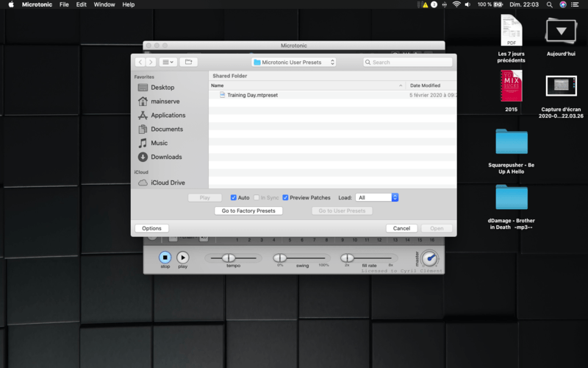588x368 pixels.
Task: Click the stop button in Microtonic
Action: 165,258
